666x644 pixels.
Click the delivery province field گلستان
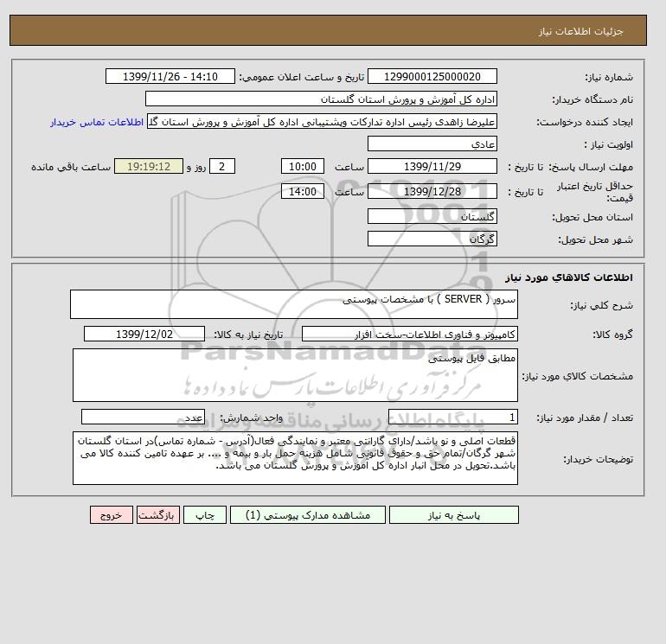[x=432, y=216]
